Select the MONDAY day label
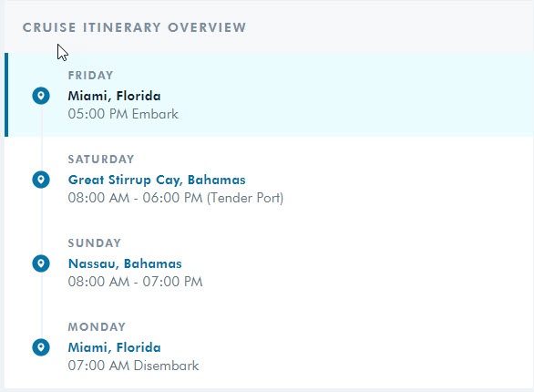534x392 pixels. click(x=98, y=327)
